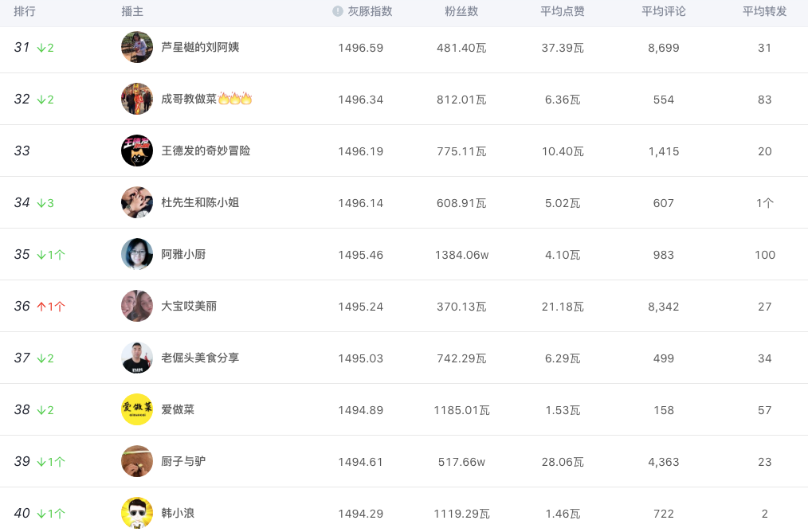The height and width of the screenshot is (532, 808).
Task: Open 大宝哎美丽 streamer name link
Action: click(x=189, y=306)
